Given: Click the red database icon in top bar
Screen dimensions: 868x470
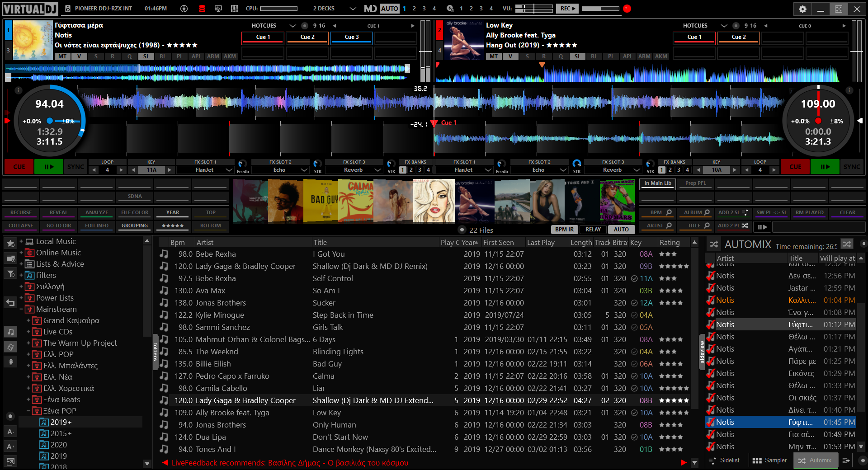Looking at the screenshot, I should (x=202, y=9).
